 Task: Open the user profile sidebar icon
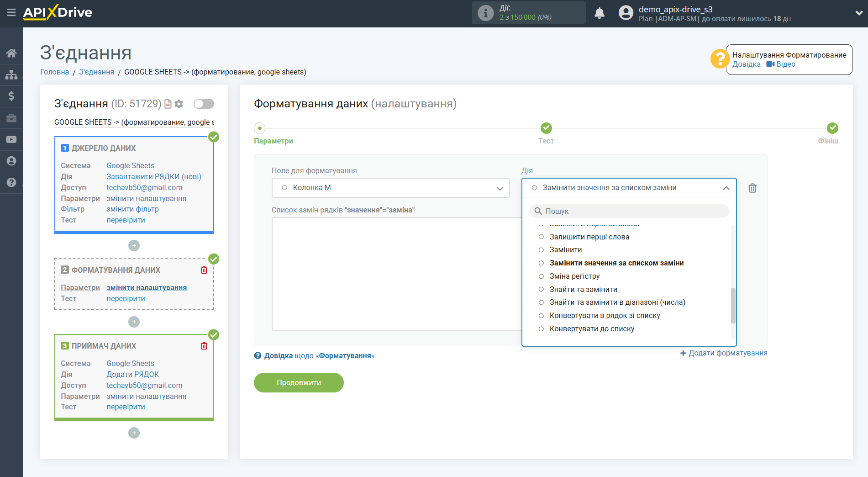(11, 161)
